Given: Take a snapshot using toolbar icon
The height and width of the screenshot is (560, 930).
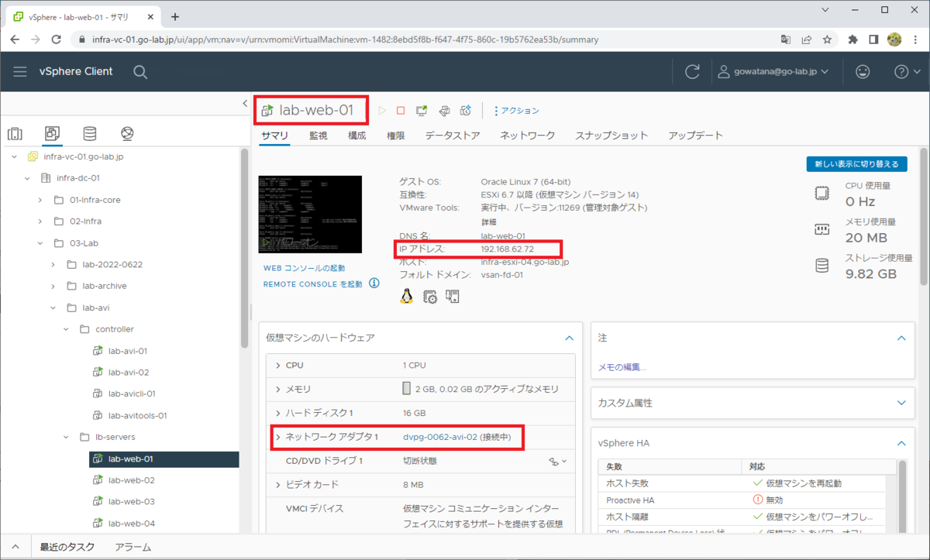Looking at the screenshot, I should pos(467,111).
